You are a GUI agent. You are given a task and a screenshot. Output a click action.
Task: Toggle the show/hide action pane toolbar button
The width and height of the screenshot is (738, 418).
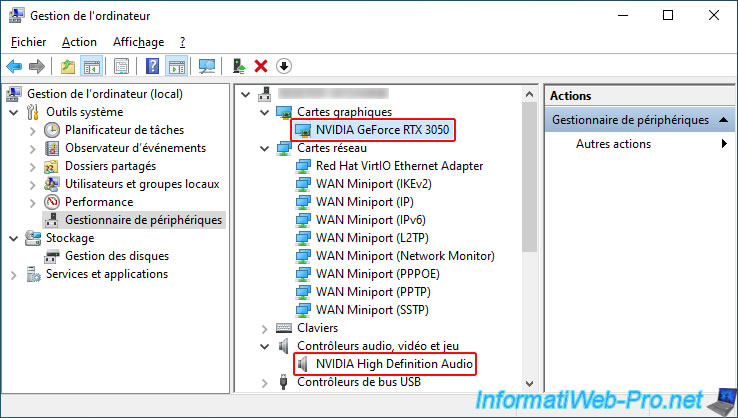[x=177, y=66]
